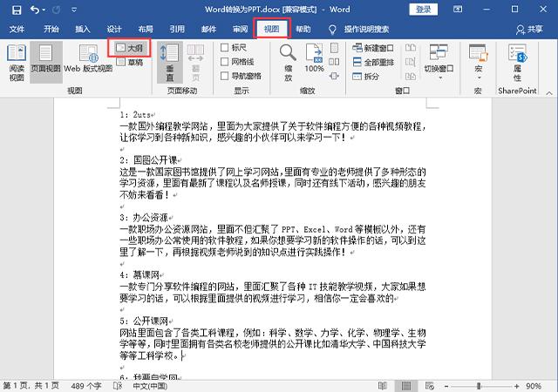Switch to the 设计 tab

click(114, 29)
